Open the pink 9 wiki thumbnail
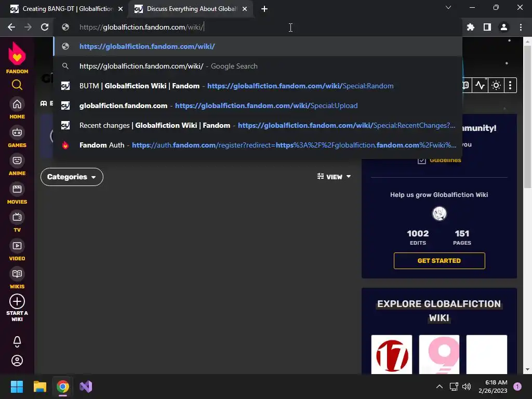This screenshot has width=532, height=399. tap(439, 354)
